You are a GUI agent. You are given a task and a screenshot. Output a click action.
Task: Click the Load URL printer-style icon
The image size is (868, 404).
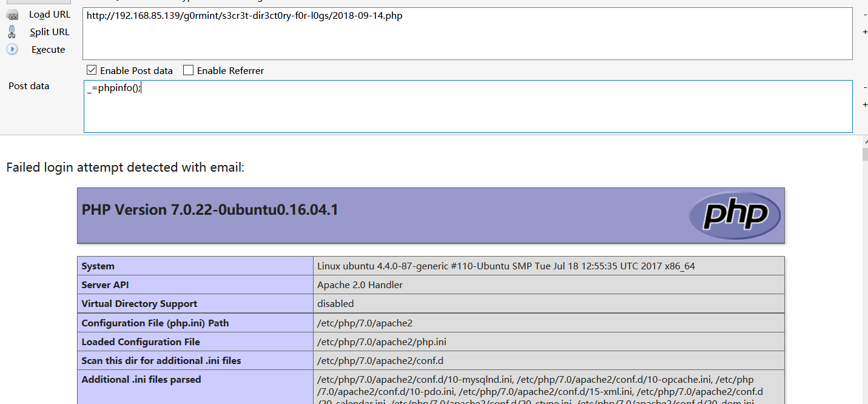point(12,15)
